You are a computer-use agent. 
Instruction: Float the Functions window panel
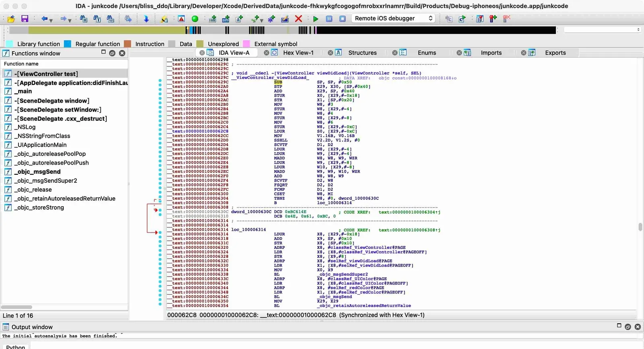[112, 53]
